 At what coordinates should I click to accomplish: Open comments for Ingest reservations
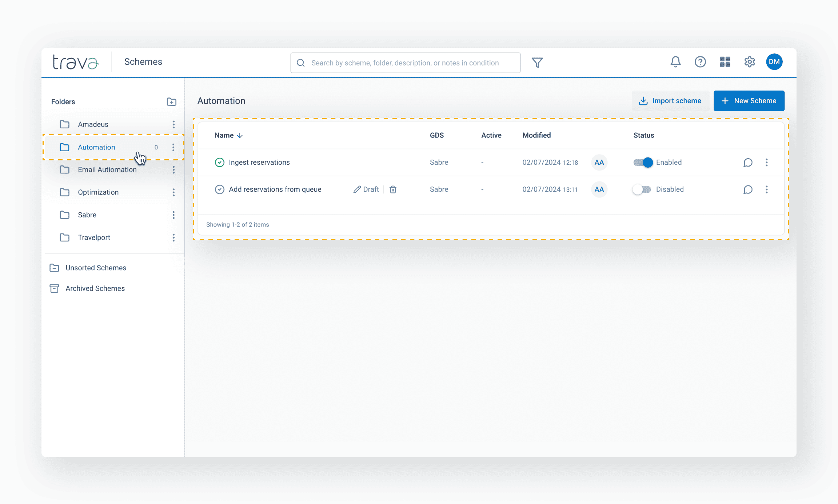pyautogui.click(x=748, y=163)
